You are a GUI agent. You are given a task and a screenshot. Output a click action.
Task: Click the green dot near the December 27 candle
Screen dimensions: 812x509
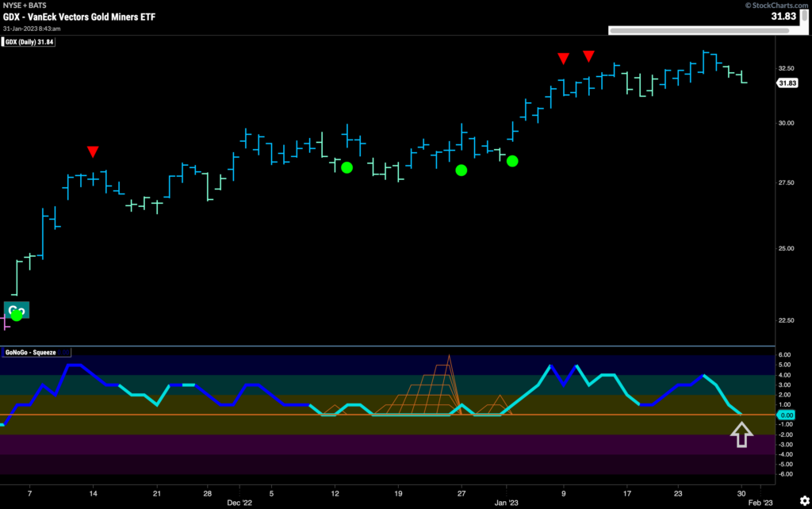pos(462,170)
